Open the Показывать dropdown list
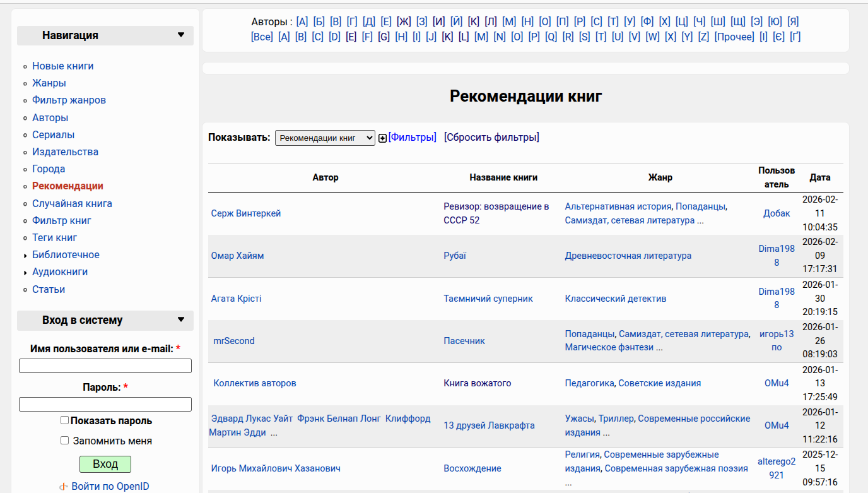Image resolution: width=868 pixels, height=493 pixels. [x=325, y=138]
